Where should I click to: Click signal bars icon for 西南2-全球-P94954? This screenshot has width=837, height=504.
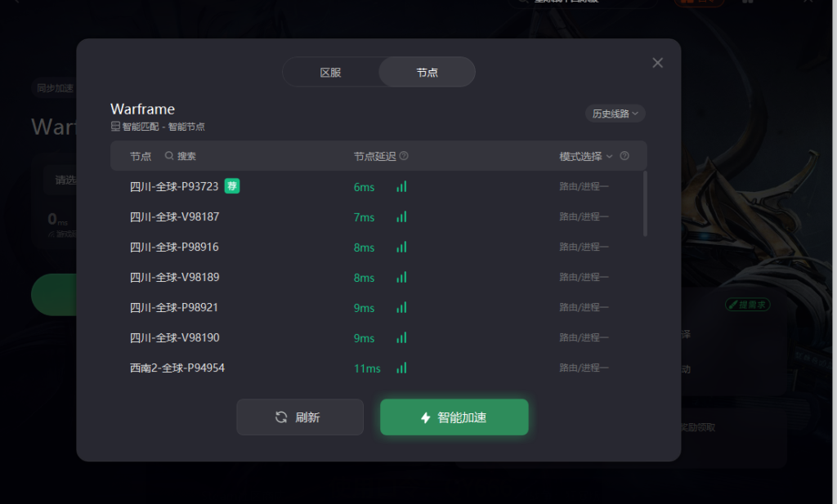(401, 368)
